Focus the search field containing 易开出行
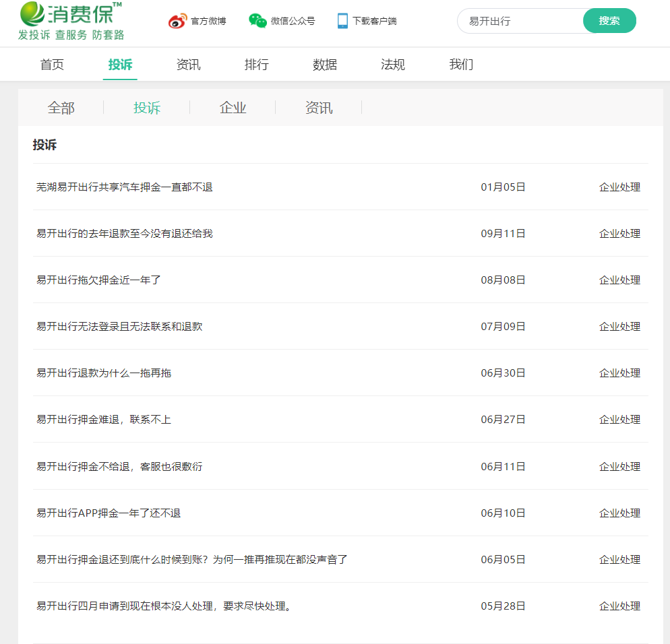 [x=520, y=21]
